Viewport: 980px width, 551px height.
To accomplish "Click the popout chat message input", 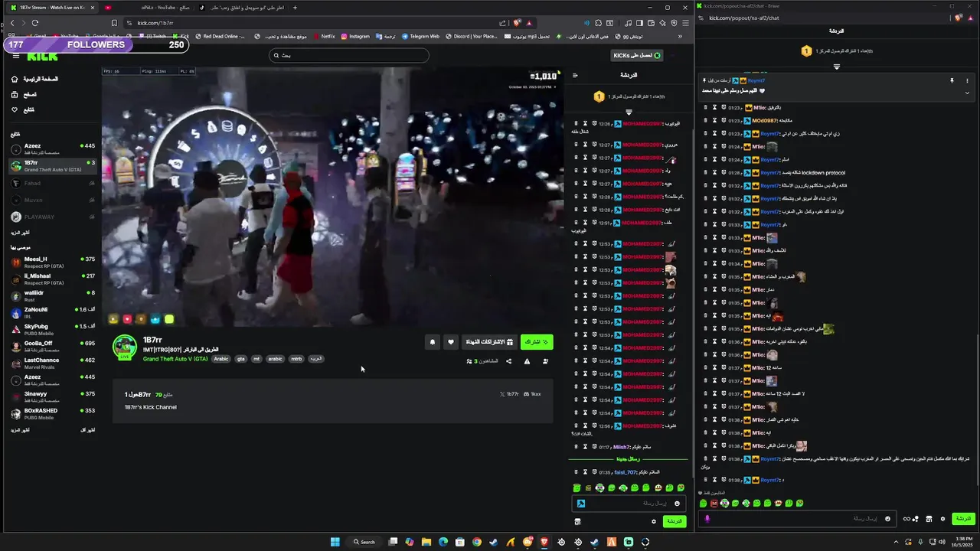I will tap(796, 518).
